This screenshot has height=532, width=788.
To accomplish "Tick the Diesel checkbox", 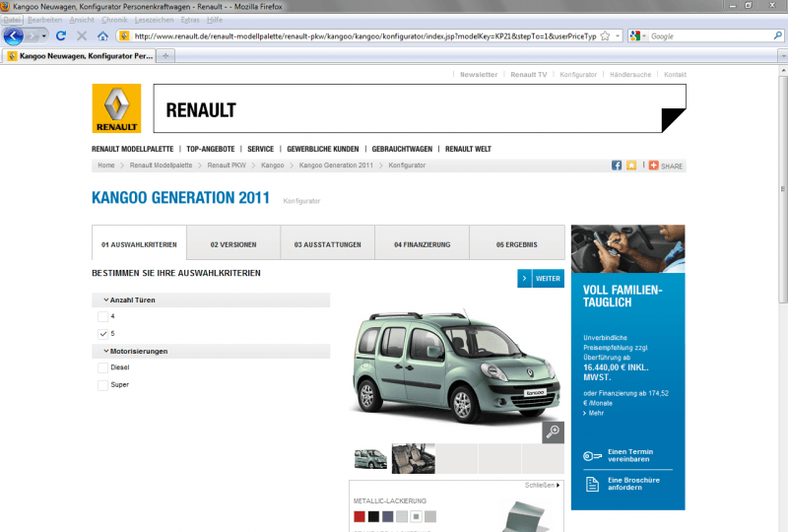I will [103, 368].
